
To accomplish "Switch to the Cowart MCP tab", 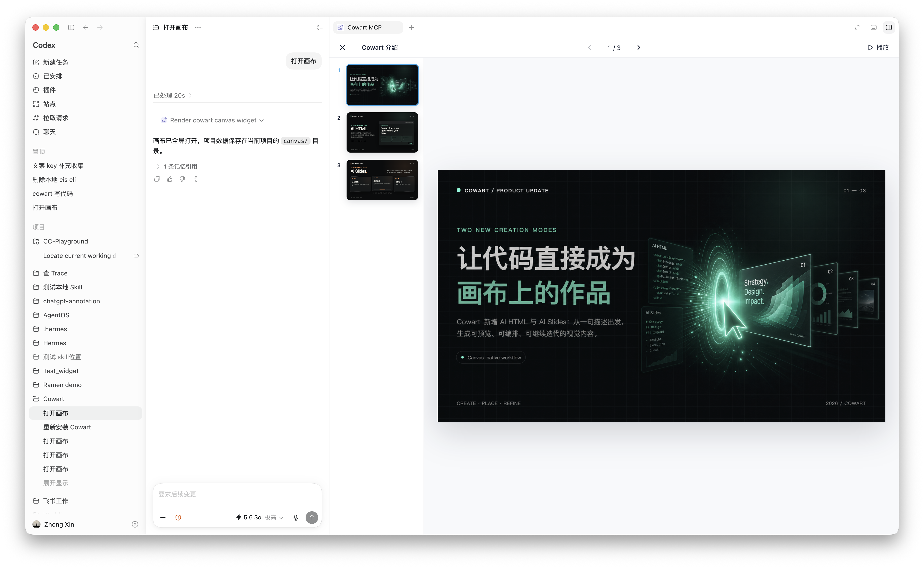I will coord(368,27).
